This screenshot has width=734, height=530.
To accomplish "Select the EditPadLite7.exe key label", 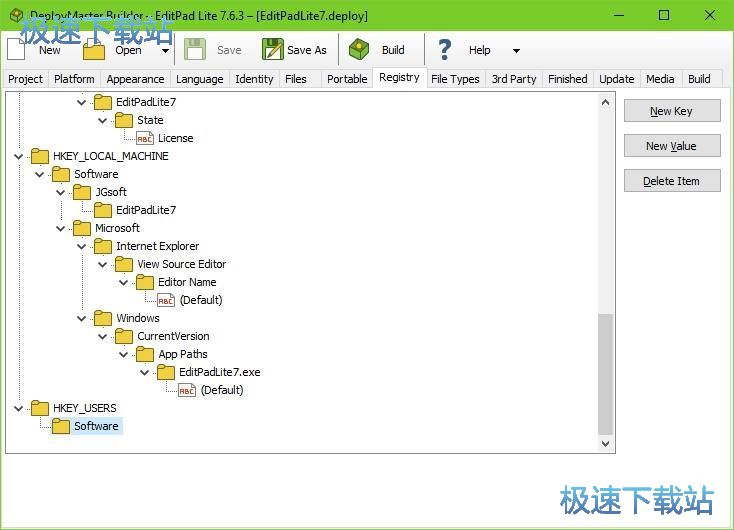I will coord(220,372).
